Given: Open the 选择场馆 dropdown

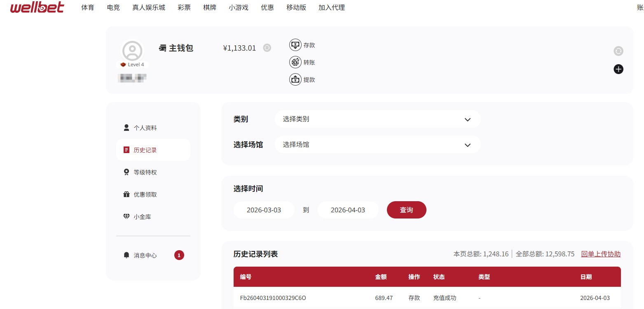Looking at the screenshot, I should [x=377, y=144].
